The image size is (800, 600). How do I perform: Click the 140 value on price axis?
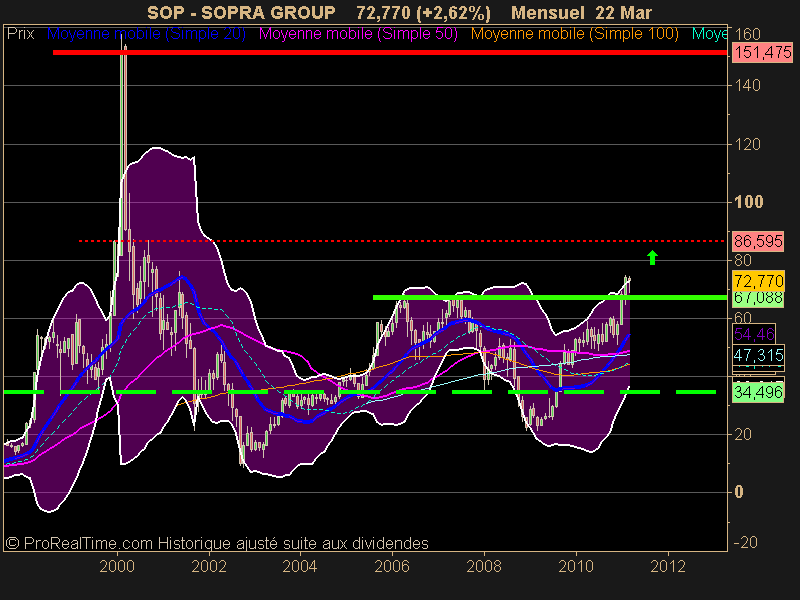pyautogui.click(x=747, y=85)
